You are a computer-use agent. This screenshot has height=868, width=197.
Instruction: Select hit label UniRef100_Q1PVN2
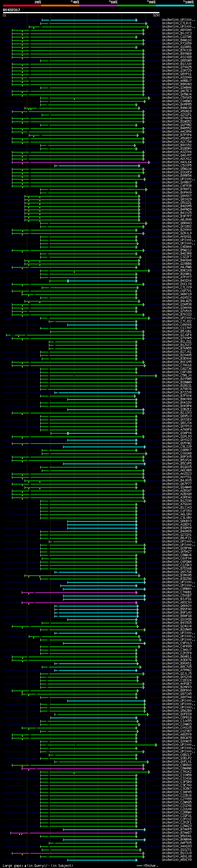pyautogui.click(x=177, y=125)
